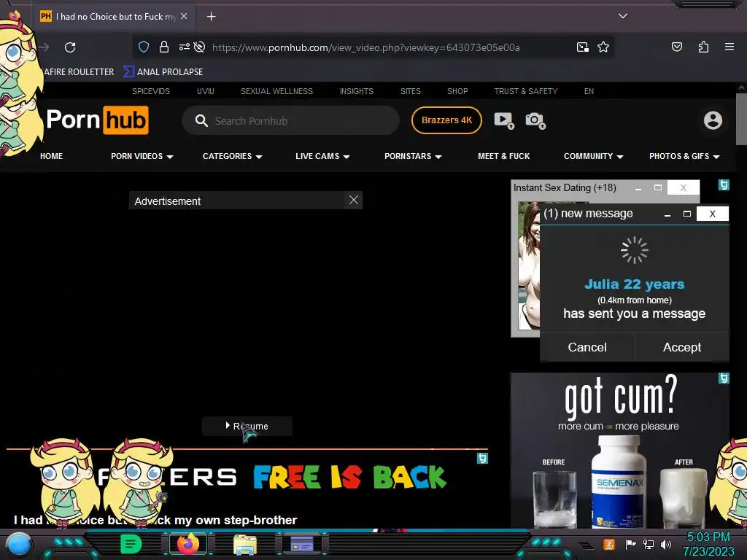Click the AdChoices icon on Semenax ad

click(x=724, y=378)
